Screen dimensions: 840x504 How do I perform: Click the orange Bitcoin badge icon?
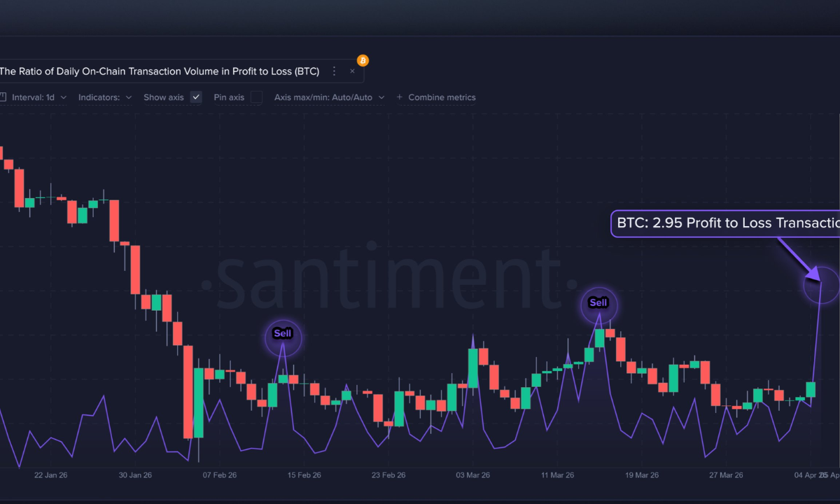coord(363,60)
